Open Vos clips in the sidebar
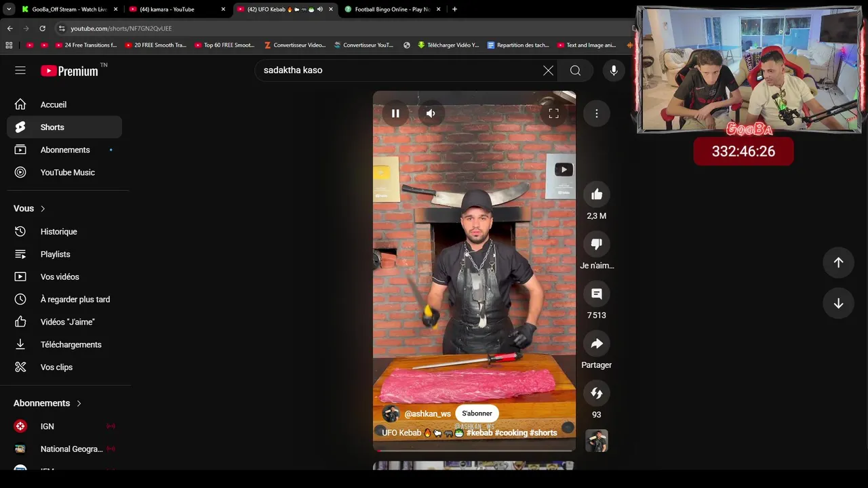The width and height of the screenshot is (868, 488). click(64, 367)
